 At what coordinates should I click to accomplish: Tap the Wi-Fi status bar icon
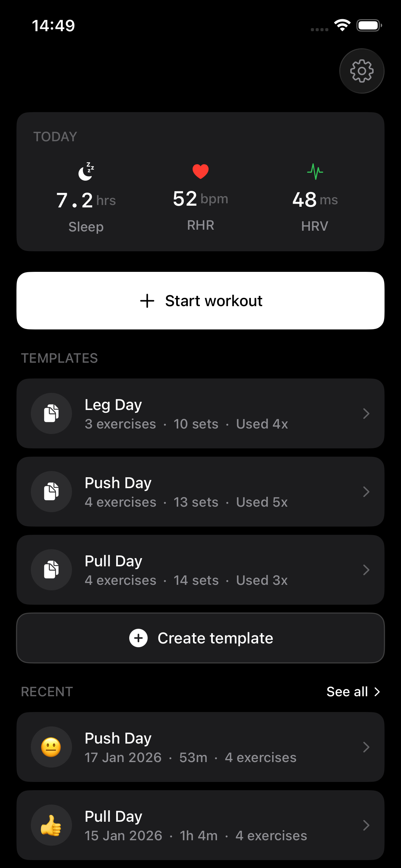(x=342, y=25)
